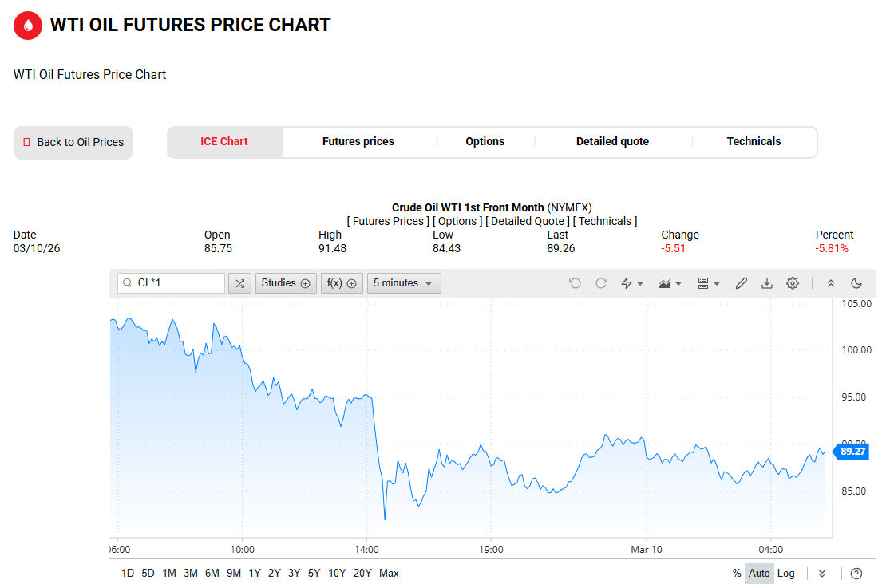Open the chart help icon
The image size is (894, 588).
(x=856, y=573)
